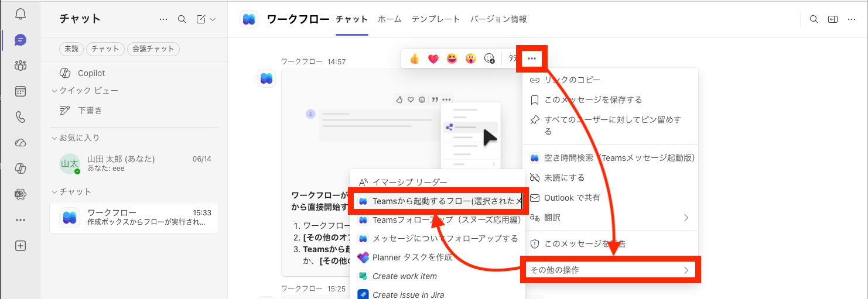The width and height of the screenshot is (868, 299).
Task: Show more apps ellipsis in rail
Action: (20, 220)
